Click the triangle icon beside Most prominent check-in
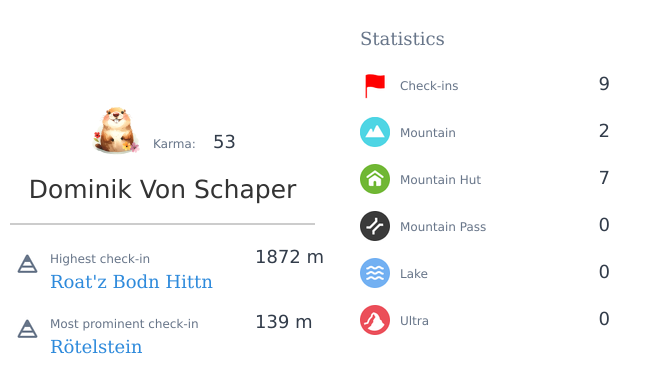This screenshot has height=385, width=650. tap(27, 329)
